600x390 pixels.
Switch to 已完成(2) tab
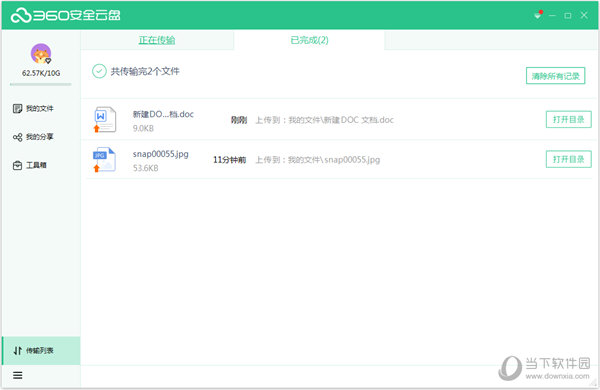[309, 40]
